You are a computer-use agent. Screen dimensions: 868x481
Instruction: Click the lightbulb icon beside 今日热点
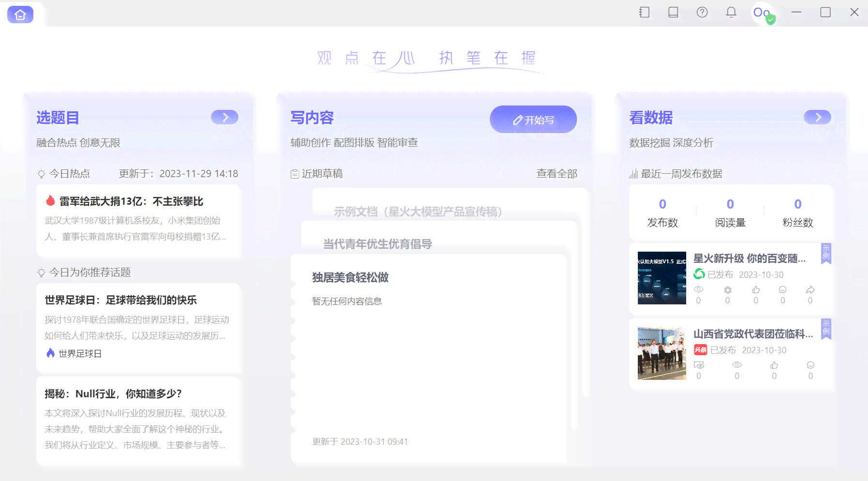coord(42,174)
